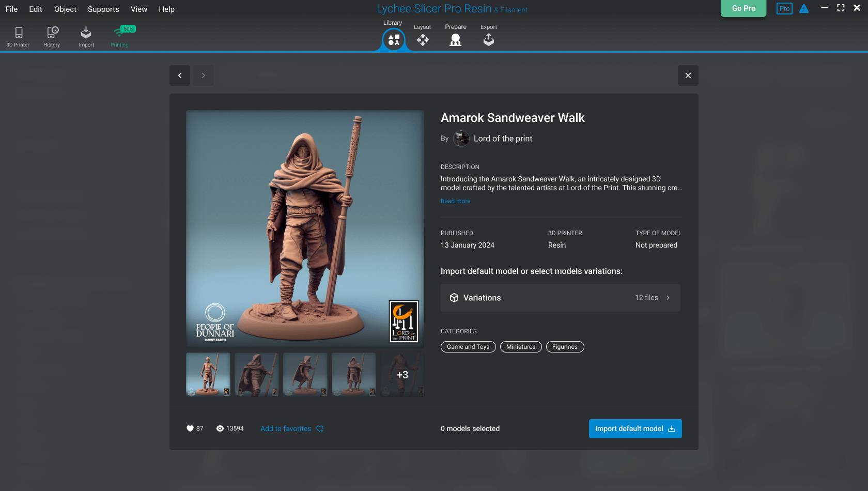Switch to the Layout workspace icon
Screen dimensions: 868x491
click(x=423, y=40)
